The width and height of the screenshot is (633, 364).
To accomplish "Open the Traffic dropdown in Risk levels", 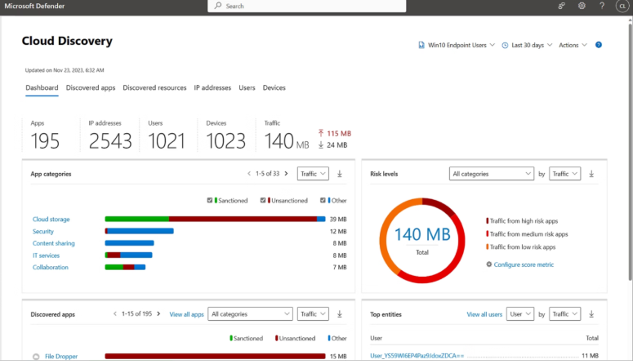I will pyautogui.click(x=564, y=174).
